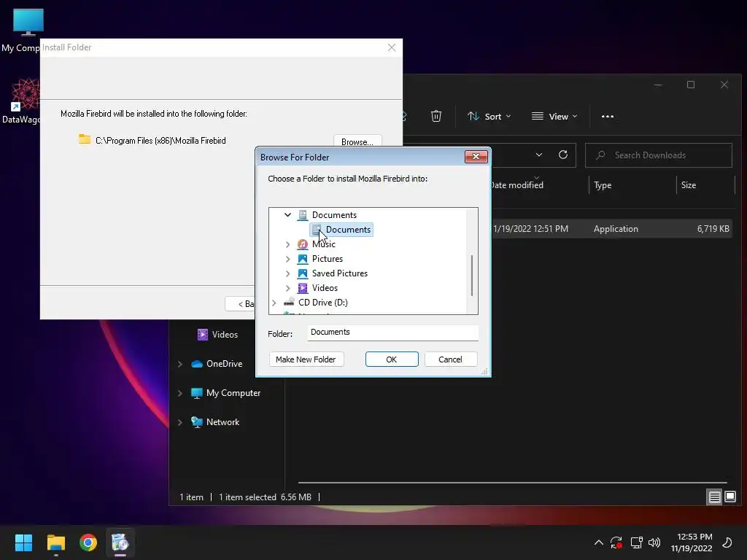Click the installer icon in the taskbar
This screenshot has width=747, height=560.
[x=120, y=542]
